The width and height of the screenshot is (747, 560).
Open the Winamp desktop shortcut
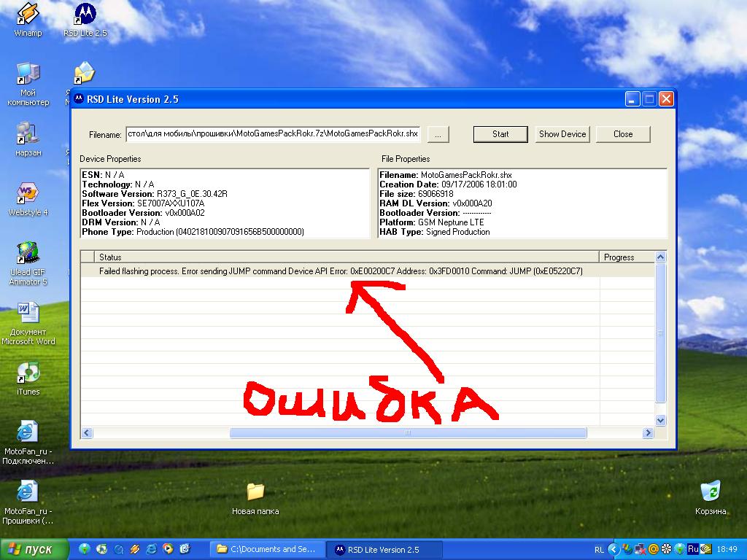pyautogui.click(x=28, y=20)
